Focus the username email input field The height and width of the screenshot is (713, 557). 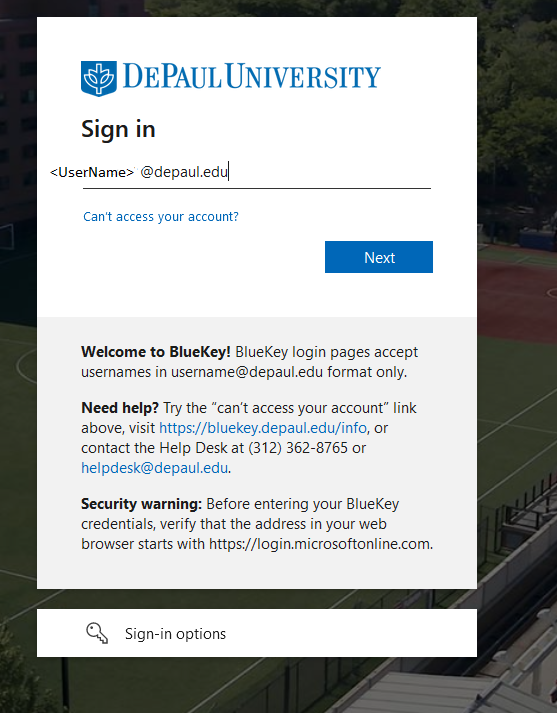coord(257,172)
